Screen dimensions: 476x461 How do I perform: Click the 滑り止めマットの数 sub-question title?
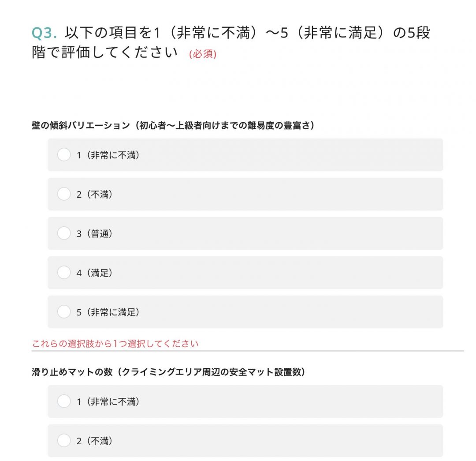coord(168,372)
